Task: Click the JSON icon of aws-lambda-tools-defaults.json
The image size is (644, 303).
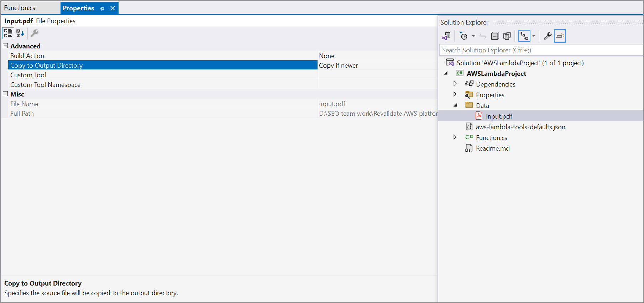Action: (x=469, y=127)
